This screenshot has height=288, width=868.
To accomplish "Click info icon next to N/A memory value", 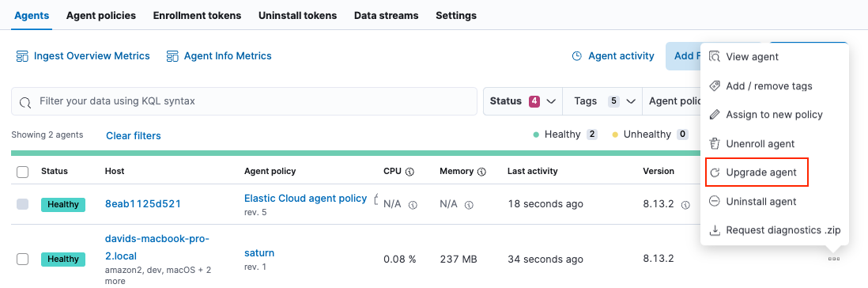I will click(x=469, y=204).
